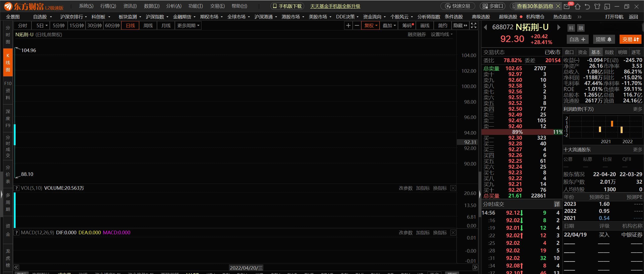Switch to the 盘口 tab

click(569, 52)
